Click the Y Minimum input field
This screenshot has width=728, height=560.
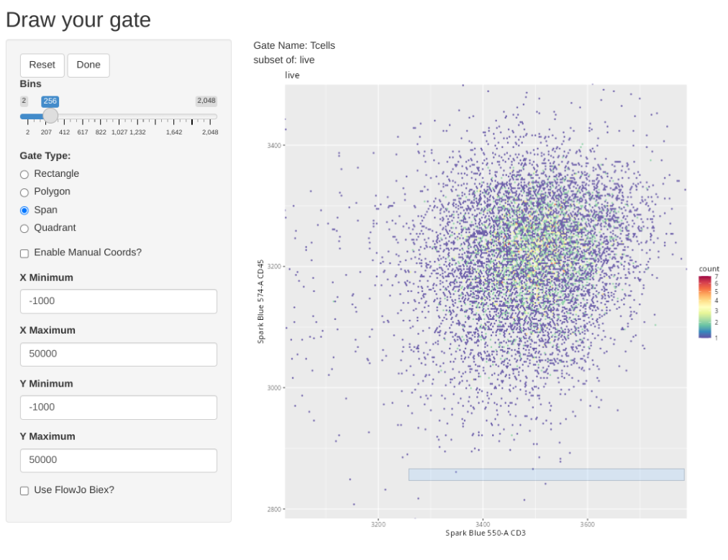[119, 407]
